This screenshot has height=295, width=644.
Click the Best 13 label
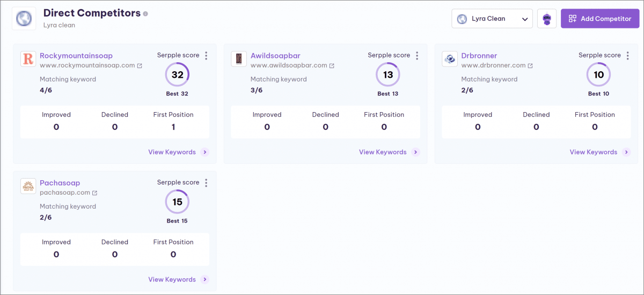388,94
